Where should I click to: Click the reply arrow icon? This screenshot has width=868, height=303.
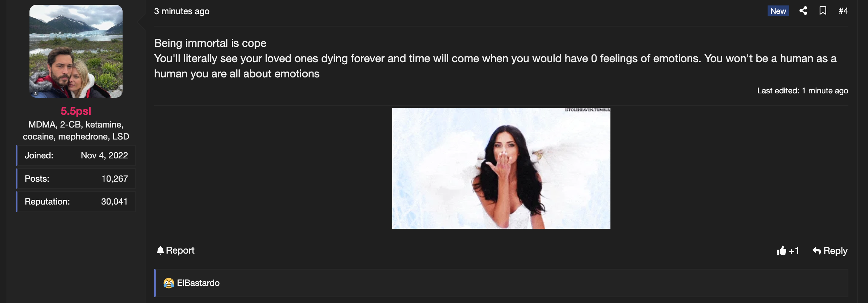(x=817, y=251)
